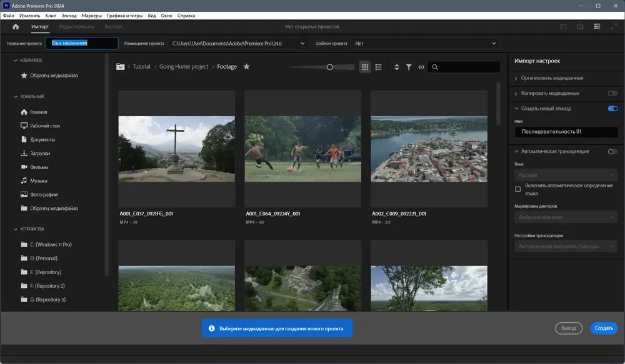Turn off the Создать новый эпизод toggle
Viewport: 625px width, 364px height.
tap(612, 109)
